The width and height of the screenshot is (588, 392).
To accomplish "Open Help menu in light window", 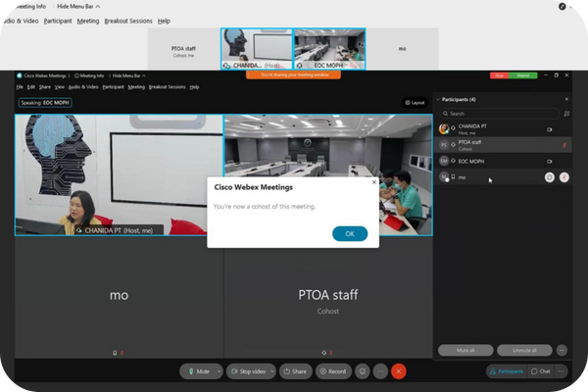I will click(164, 21).
